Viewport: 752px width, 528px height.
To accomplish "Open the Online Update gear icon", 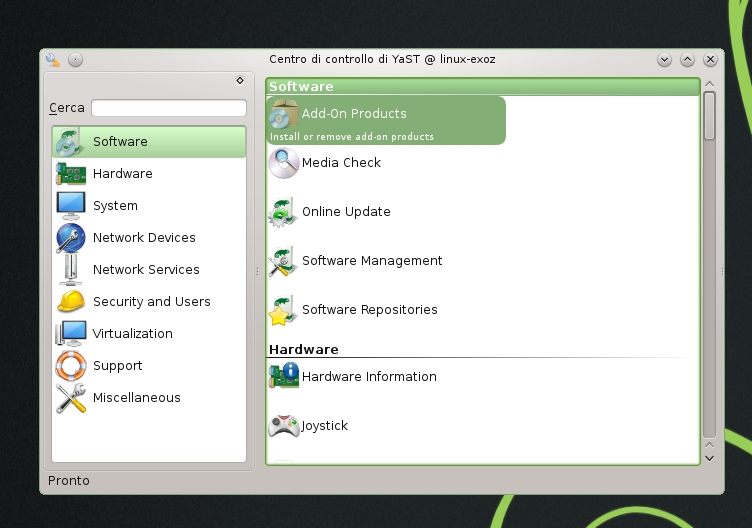I will (283, 212).
